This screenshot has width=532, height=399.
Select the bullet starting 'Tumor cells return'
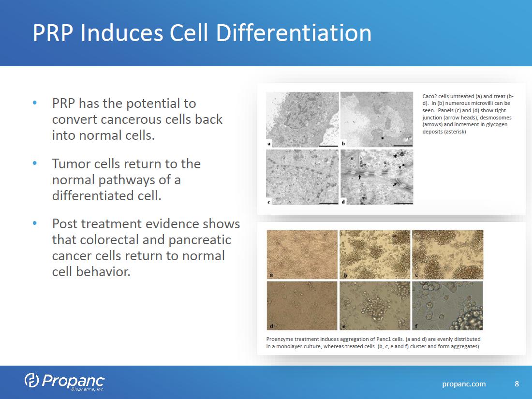click(126, 179)
